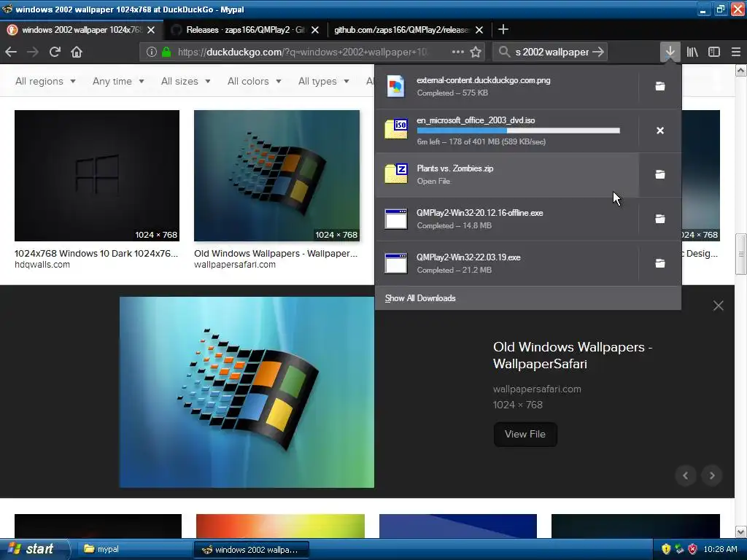The image size is (747, 560).
Task: Open Old Windows Wallpapers - WallpaperSafari title link
Action: (572, 355)
